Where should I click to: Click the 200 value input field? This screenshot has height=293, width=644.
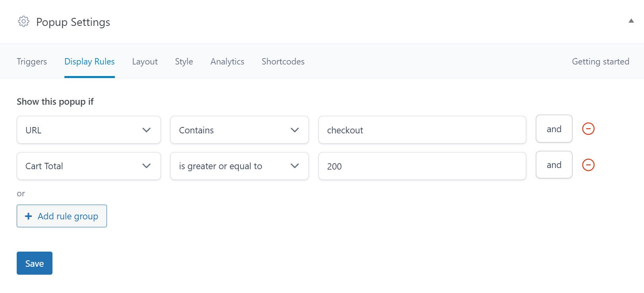click(422, 166)
